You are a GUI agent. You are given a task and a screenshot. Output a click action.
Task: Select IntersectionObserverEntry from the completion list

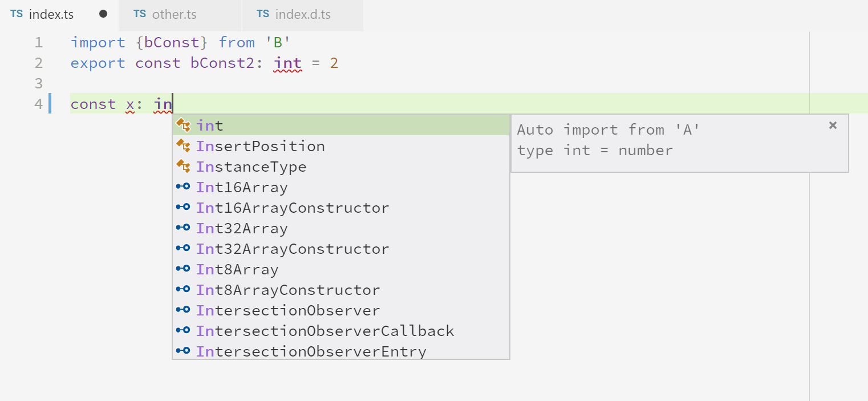point(311,351)
